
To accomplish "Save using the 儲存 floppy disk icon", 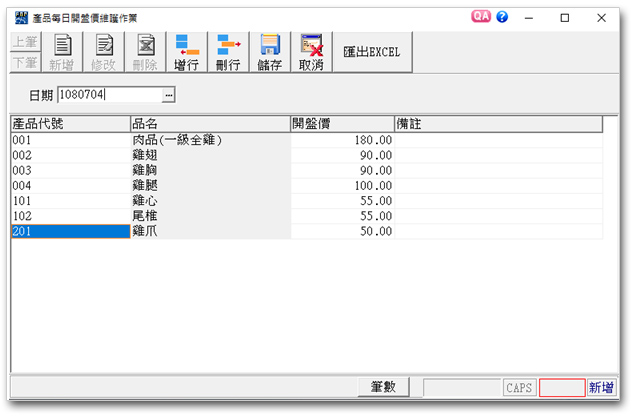I will 269,52.
